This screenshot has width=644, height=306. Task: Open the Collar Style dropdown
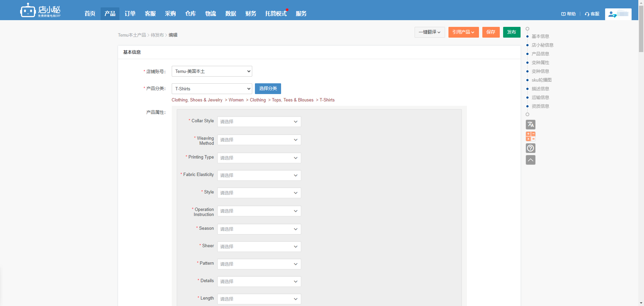point(259,122)
